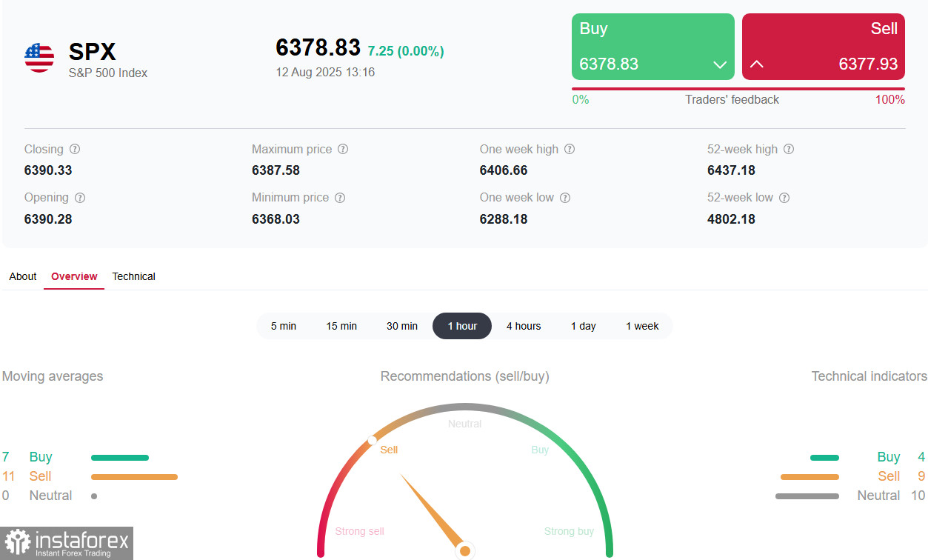The width and height of the screenshot is (928, 560).
Task: Click the Recommendations (sell/buy) heading
Action: (x=465, y=376)
